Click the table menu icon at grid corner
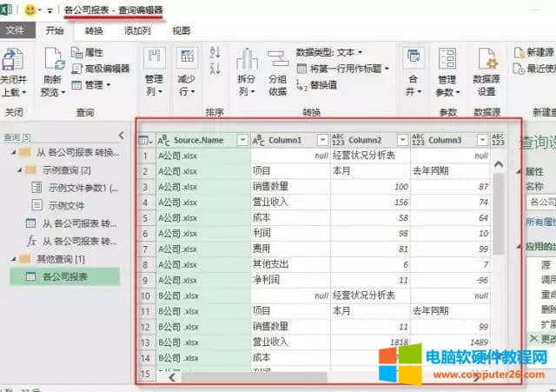This screenshot has width=556, height=392. 145,140
